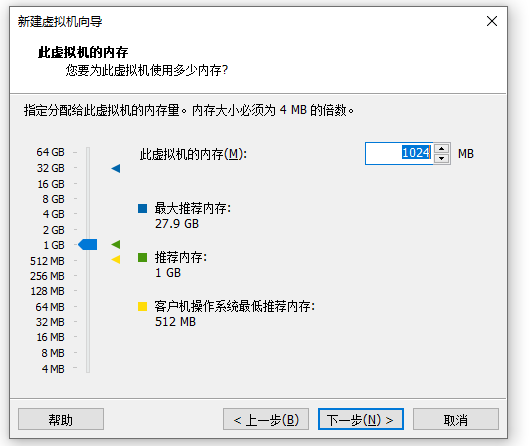529x446 pixels.
Task: Click the green recommended memory marker arrow
Action: point(116,244)
